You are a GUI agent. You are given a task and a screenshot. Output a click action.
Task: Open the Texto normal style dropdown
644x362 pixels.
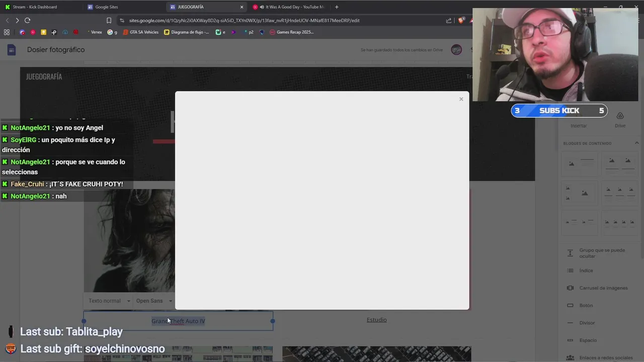(109, 301)
